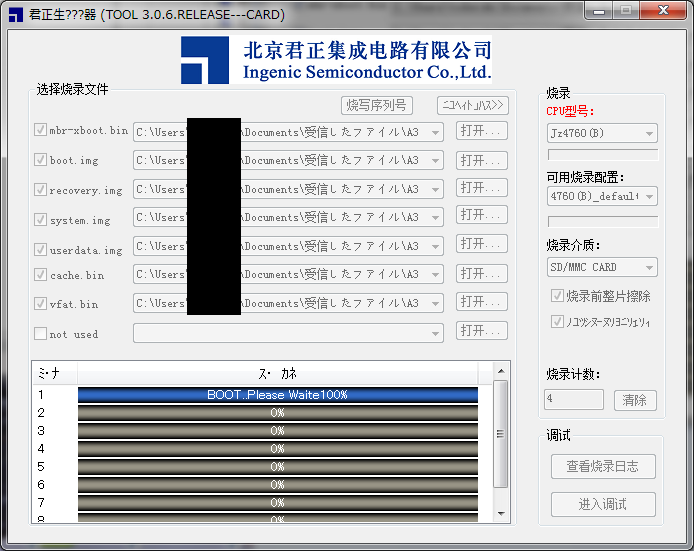Click the 清除 counter clear button
This screenshot has width=694, height=551.
pyautogui.click(x=635, y=400)
